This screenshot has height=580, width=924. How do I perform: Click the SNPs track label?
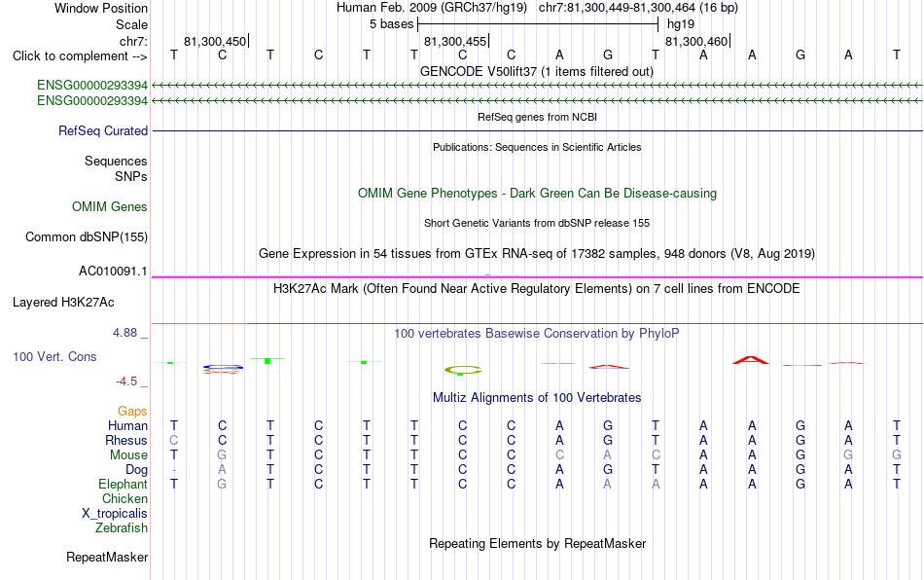(131, 176)
